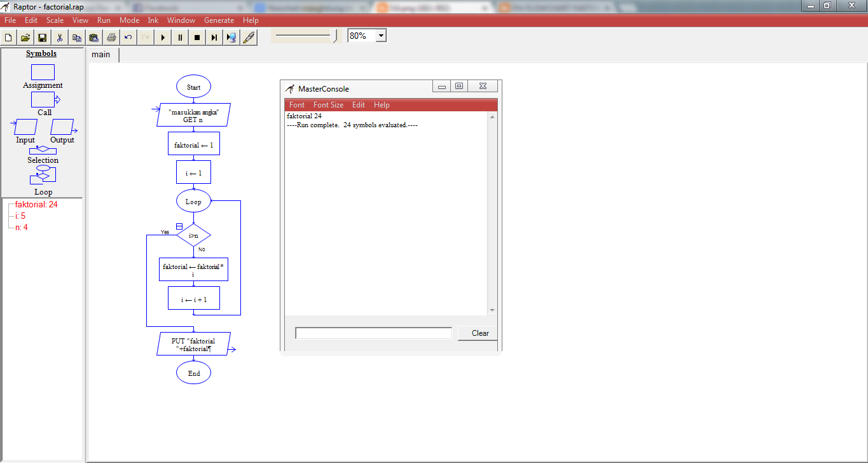Click the 'faktorial 24' console output line
Screen dimensions: 868x463
pyautogui.click(x=304, y=116)
